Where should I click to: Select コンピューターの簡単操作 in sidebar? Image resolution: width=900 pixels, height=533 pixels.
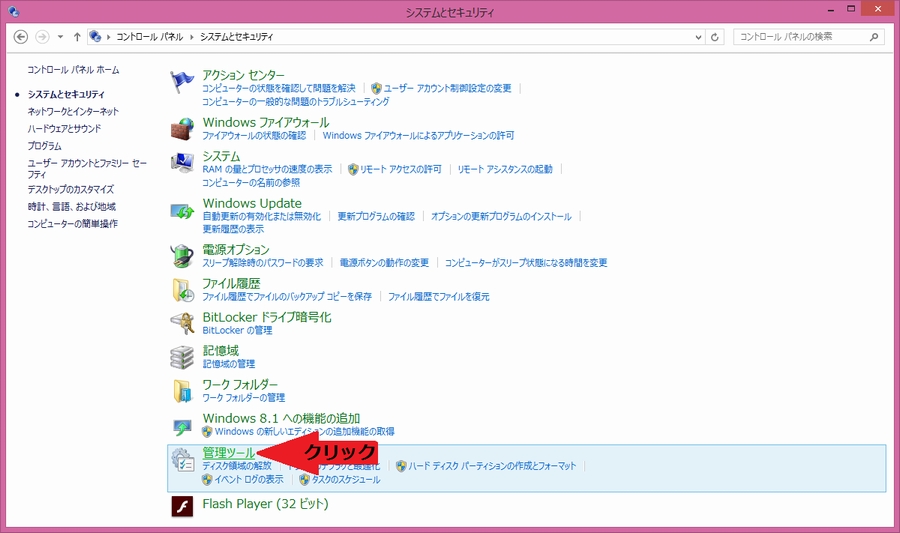[x=72, y=224]
